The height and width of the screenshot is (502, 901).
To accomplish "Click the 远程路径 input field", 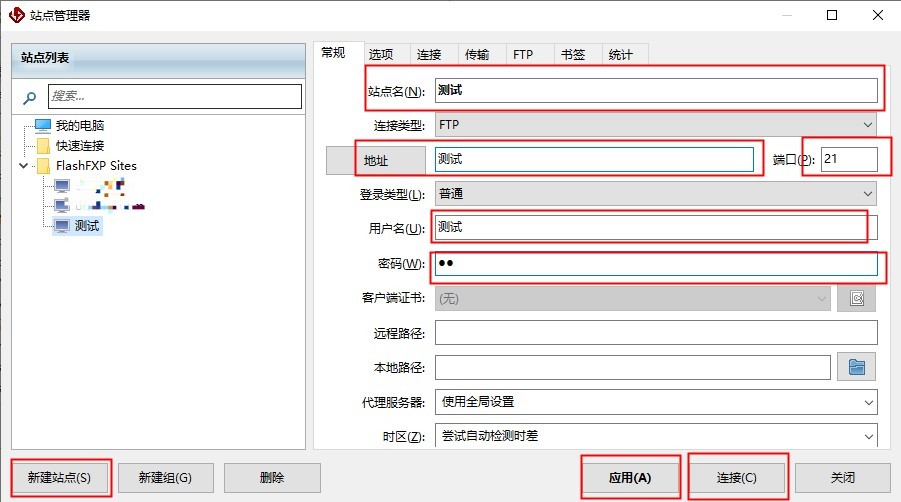I will coord(656,333).
